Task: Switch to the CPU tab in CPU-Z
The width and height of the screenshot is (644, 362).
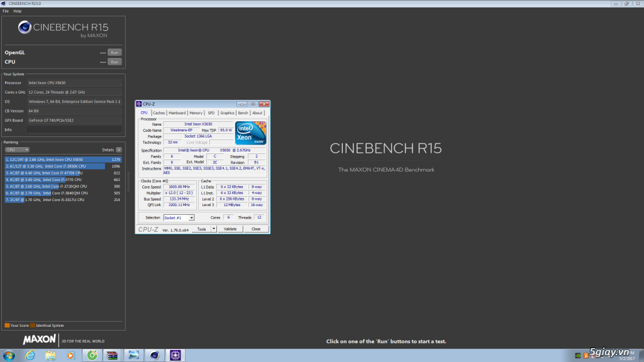Action: (x=144, y=113)
